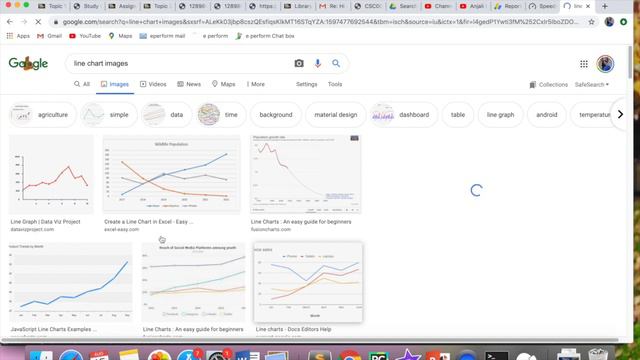Filter by line graph chip

point(500,115)
